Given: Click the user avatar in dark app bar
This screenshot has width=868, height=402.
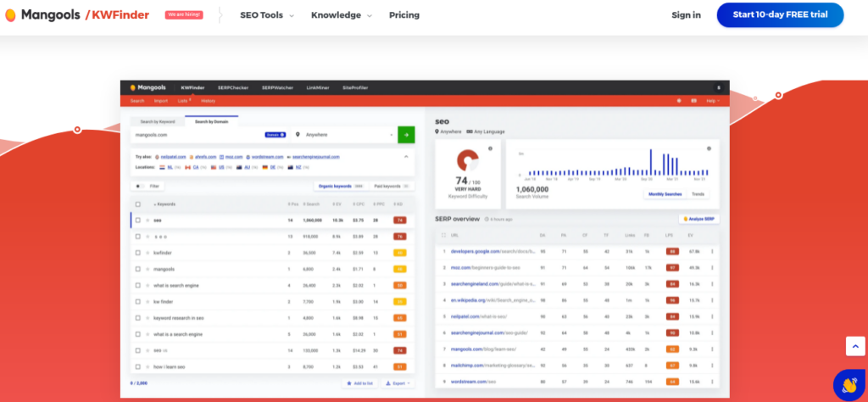Looking at the screenshot, I should click(719, 87).
